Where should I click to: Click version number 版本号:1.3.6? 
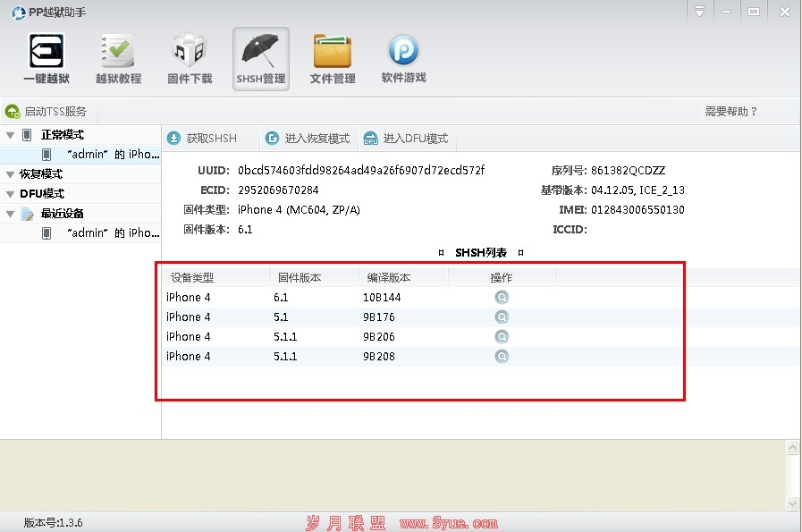(x=53, y=523)
